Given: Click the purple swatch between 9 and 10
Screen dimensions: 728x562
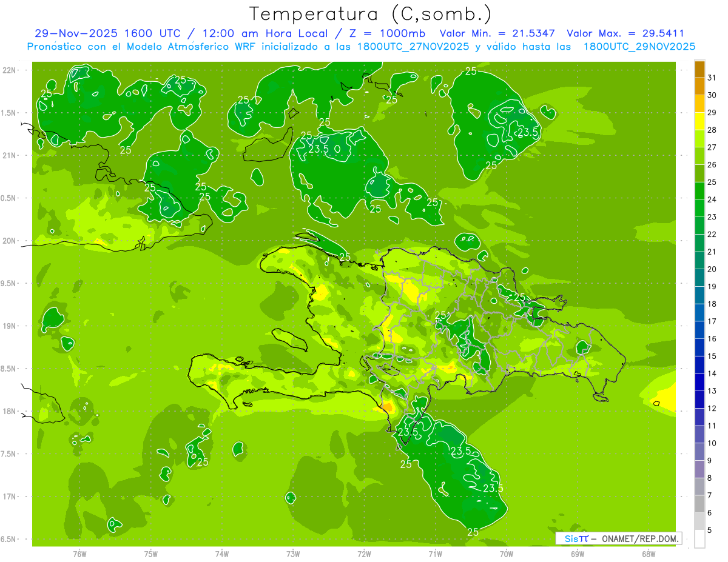Looking at the screenshot, I should coord(699,452).
